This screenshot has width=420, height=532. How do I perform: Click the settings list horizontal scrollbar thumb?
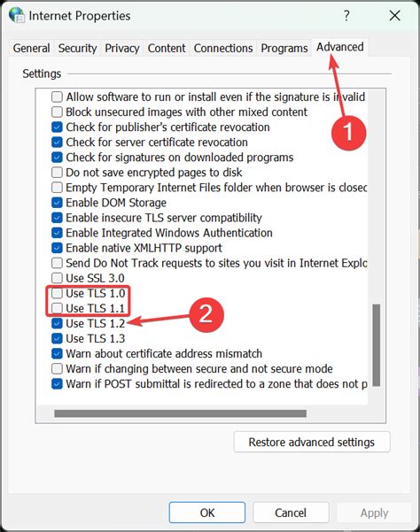click(x=180, y=413)
